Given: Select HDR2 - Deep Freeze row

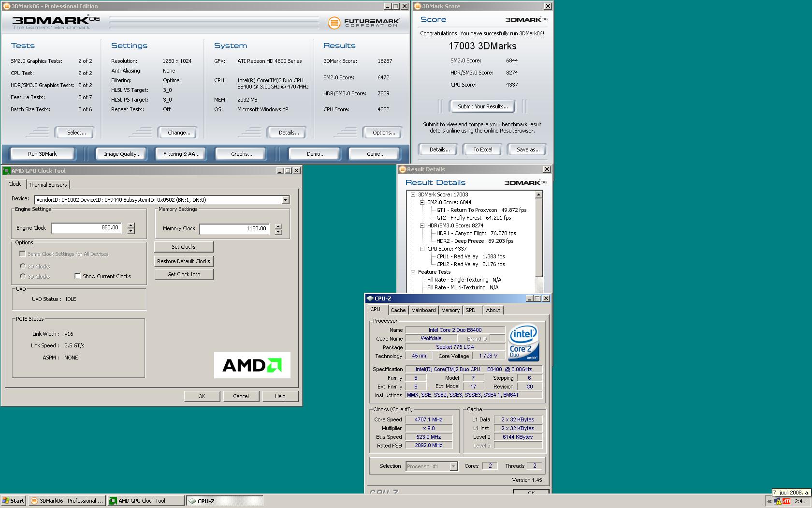Looking at the screenshot, I should (475, 241).
